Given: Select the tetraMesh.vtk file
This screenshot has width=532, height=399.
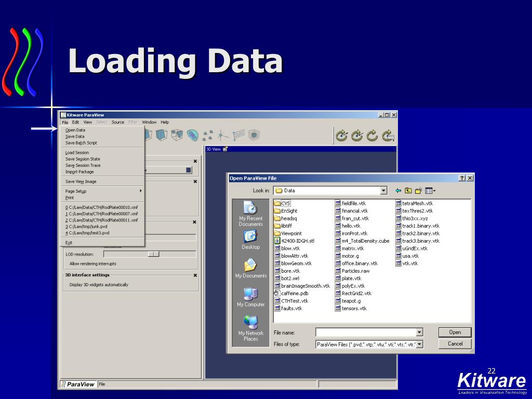Looking at the screenshot, I should tap(414, 203).
